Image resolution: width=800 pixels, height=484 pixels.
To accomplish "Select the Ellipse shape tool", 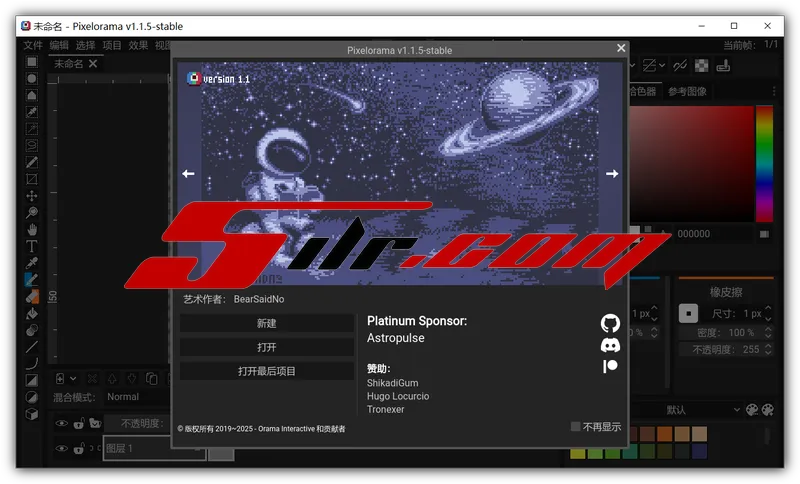I will coord(32,397).
